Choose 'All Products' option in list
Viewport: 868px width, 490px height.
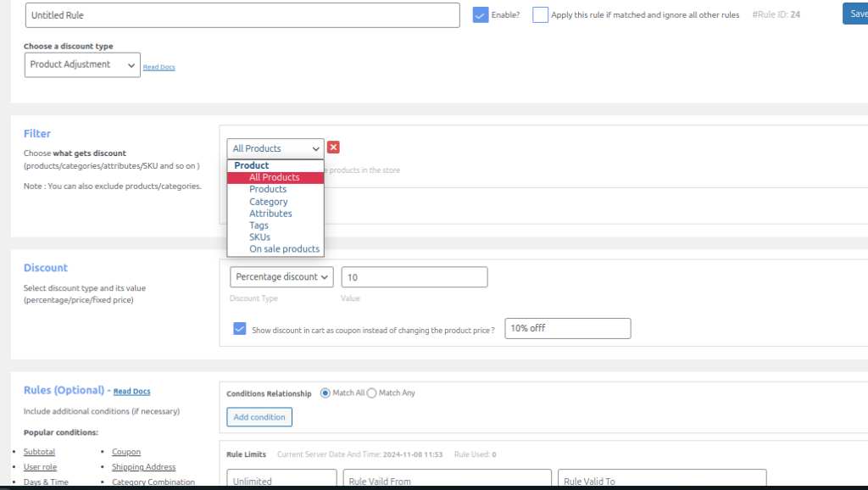click(275, 177)
